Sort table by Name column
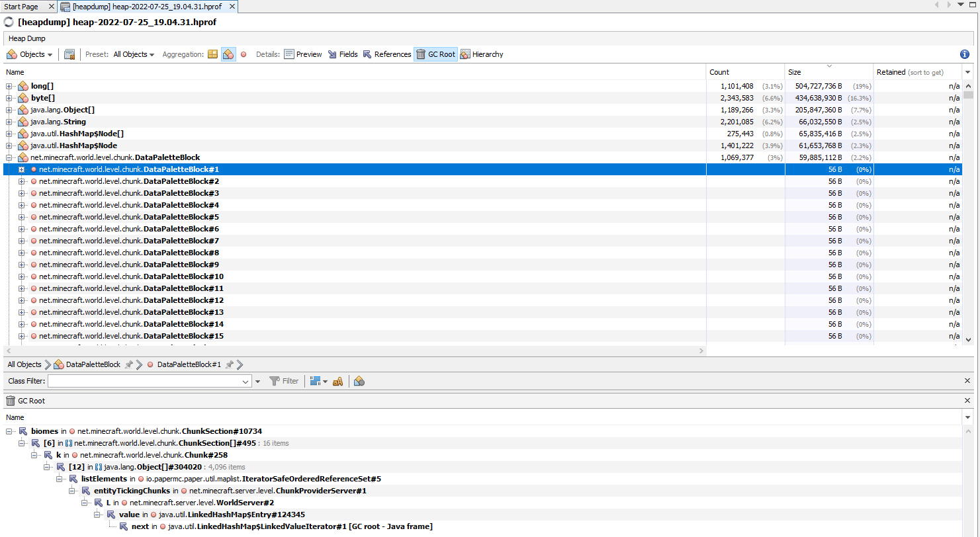This screenshot has width=980, height=537. coord(355,72)
